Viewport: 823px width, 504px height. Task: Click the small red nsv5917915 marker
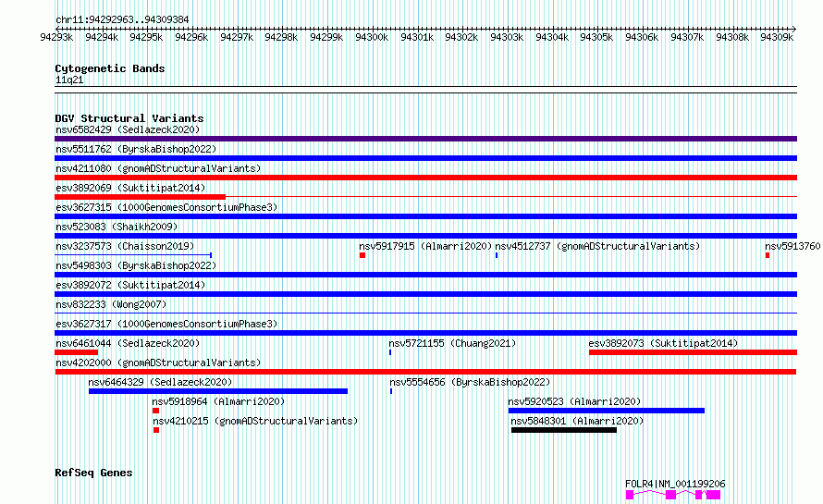point(362,255)
